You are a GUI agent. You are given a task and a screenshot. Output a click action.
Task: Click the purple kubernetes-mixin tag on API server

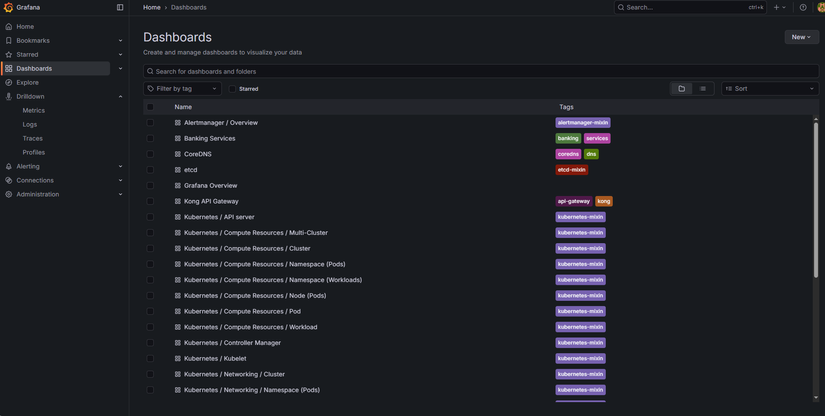pyautogui.click(x=581, y=217)
